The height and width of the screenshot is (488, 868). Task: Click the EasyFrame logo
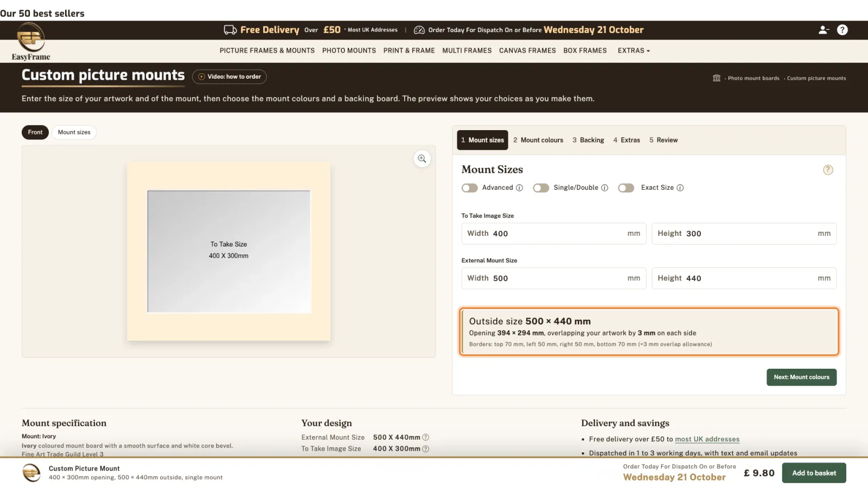click(x=31, y=42)
